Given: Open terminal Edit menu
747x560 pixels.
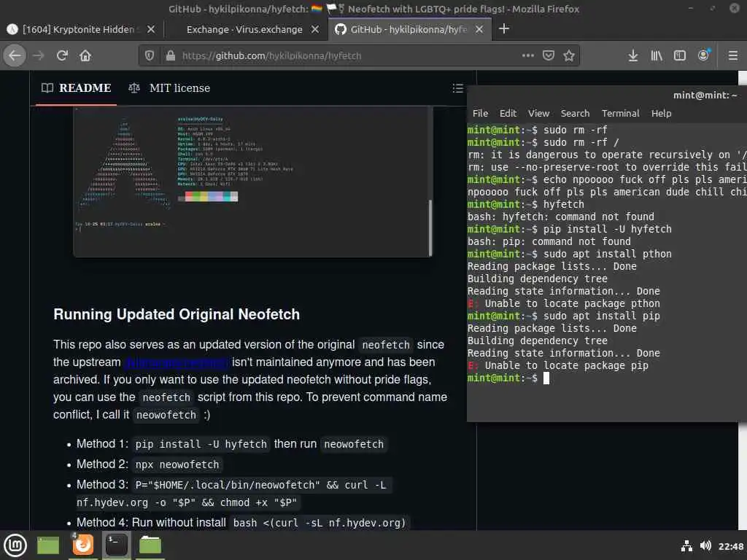Looking at the screenshot, I should [x=508, y=113].
